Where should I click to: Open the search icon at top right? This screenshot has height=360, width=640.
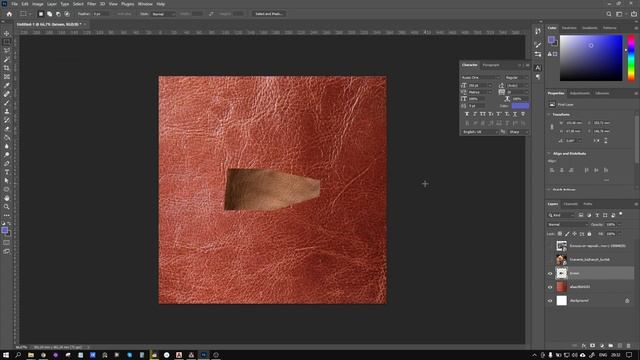(x=609, y=14)
